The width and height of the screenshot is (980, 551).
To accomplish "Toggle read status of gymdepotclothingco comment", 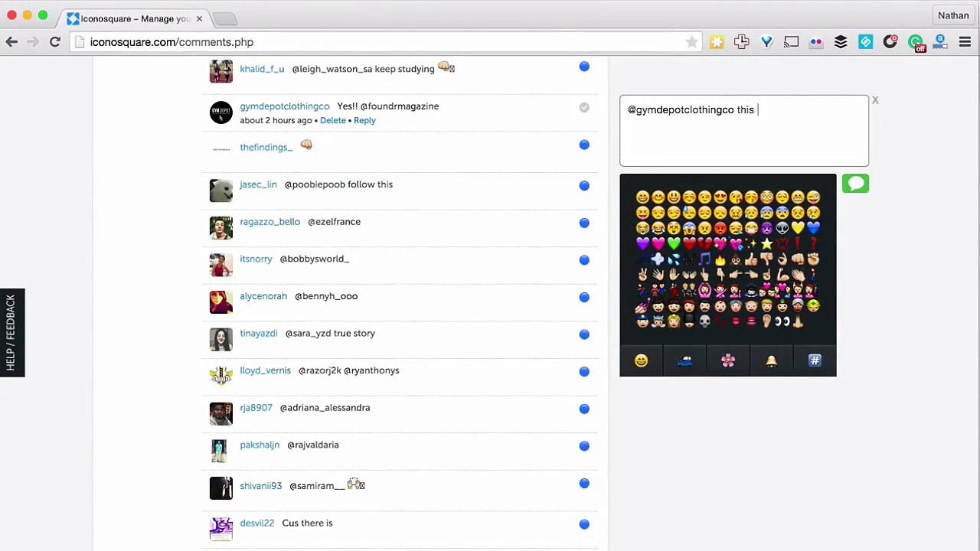I will point(584,108).
